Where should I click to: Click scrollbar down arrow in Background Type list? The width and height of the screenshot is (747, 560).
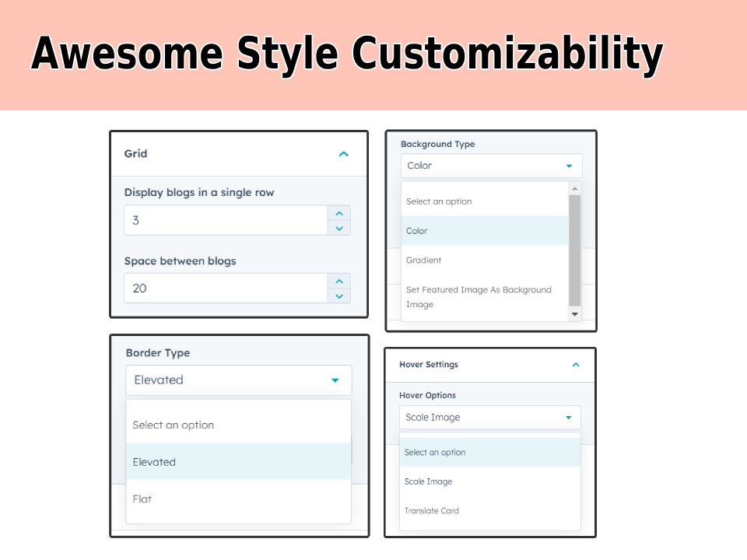pyautogui.click(x=575, y=314)
